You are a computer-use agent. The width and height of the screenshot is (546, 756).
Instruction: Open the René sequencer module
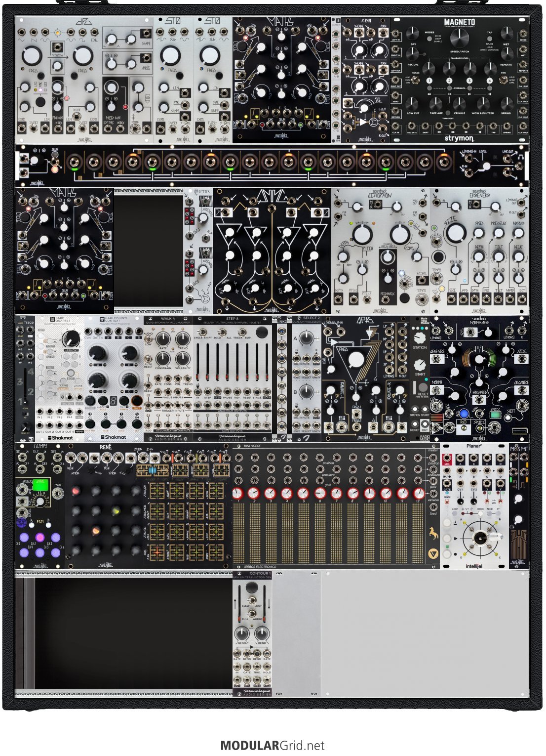click(x=149, y=506)
